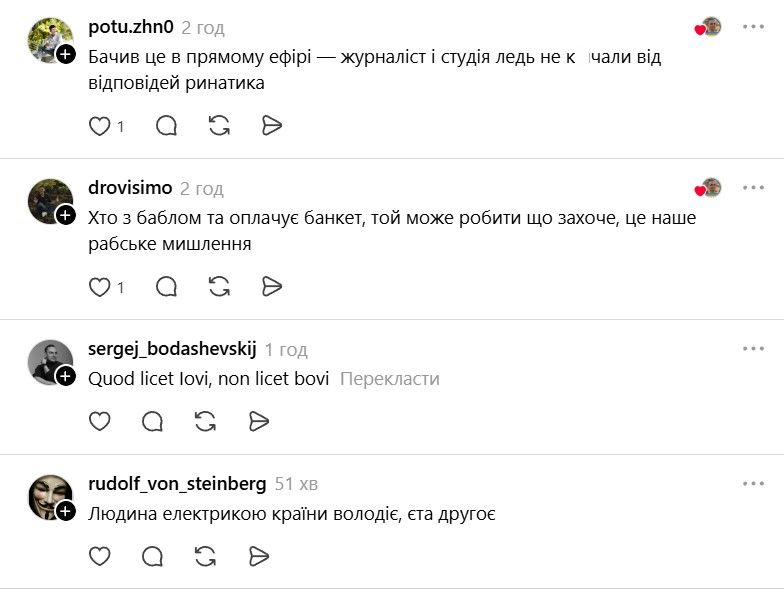Viewport: 784px width, 599px height.
Task: Reply to potu.zhn0's comment
Action: (x=166, y=126)
